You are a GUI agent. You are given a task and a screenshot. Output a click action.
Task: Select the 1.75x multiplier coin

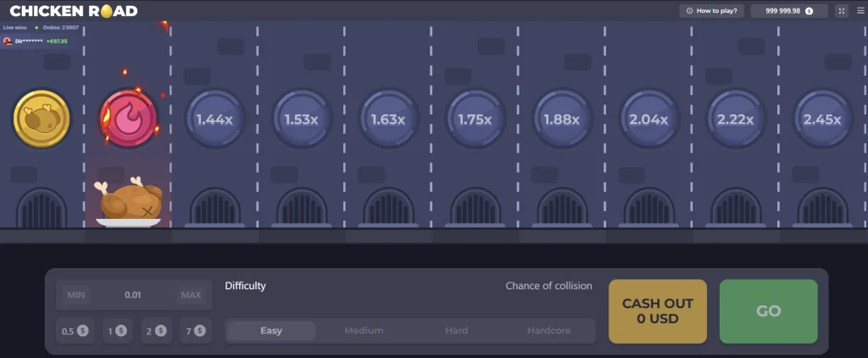coord(475,119)
